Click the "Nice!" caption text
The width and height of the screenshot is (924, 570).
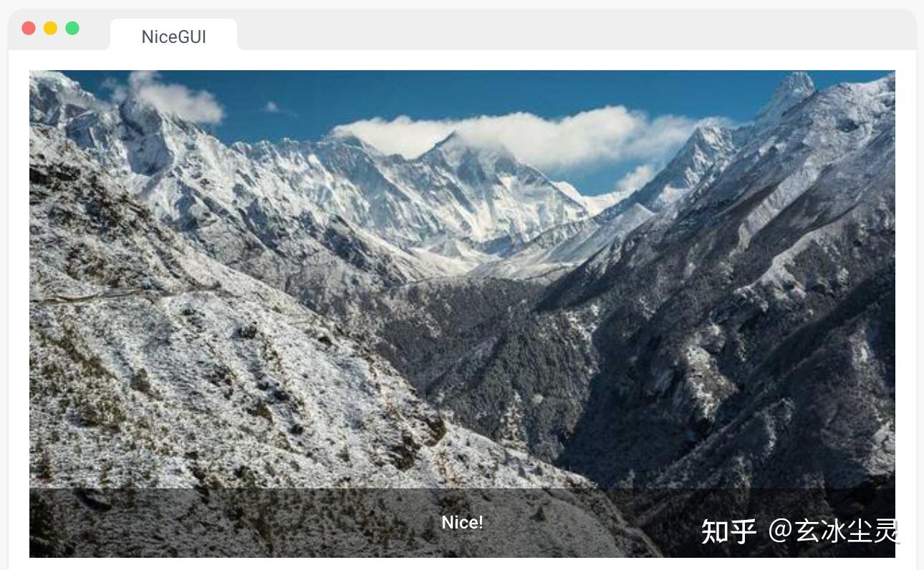tap(462, 523)
